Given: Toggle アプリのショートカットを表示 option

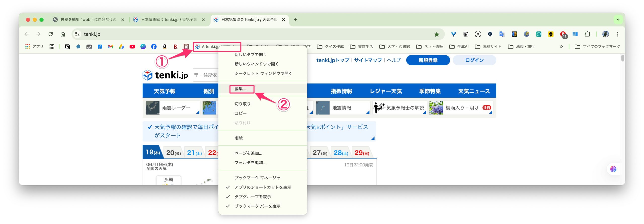Looking at the screenshot, I should tap(263, 187).
